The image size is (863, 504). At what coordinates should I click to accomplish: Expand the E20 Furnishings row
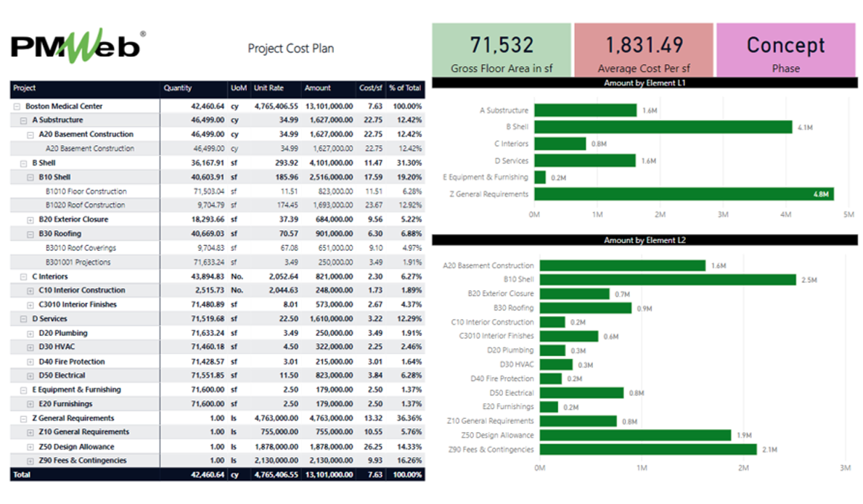coord(30,404)
